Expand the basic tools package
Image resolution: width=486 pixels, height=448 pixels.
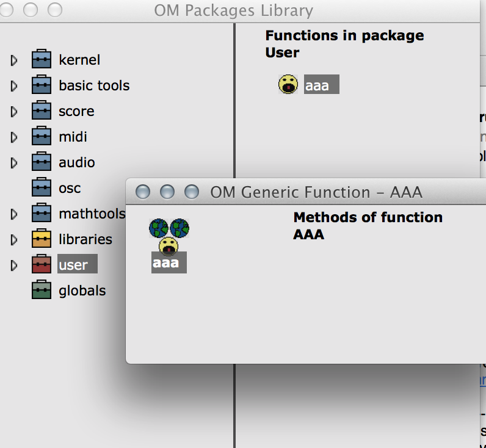click(13, 86)
